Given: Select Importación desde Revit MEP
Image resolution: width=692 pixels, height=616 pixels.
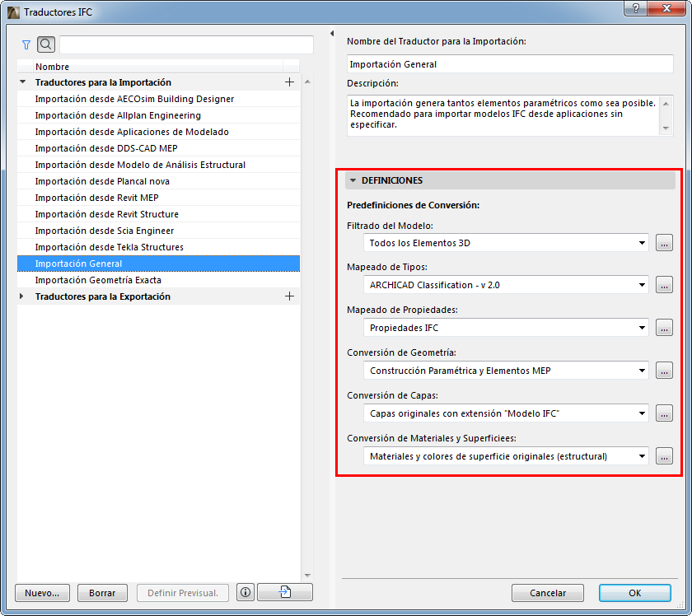Looking at the screenshot, I should [158, 198].
